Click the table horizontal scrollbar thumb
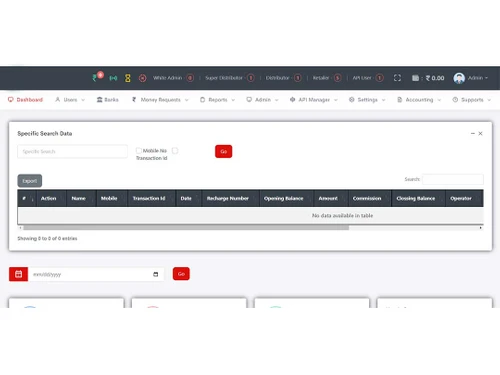 coord(186,228)
